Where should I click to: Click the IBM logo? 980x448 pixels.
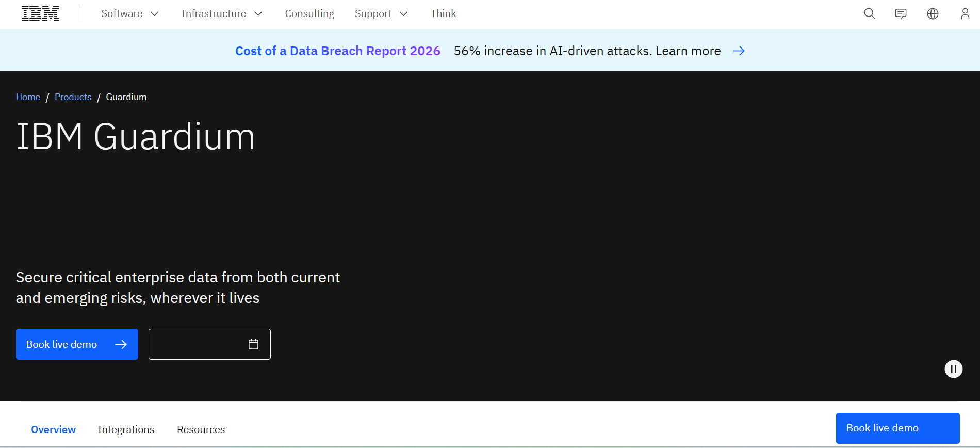40,13
